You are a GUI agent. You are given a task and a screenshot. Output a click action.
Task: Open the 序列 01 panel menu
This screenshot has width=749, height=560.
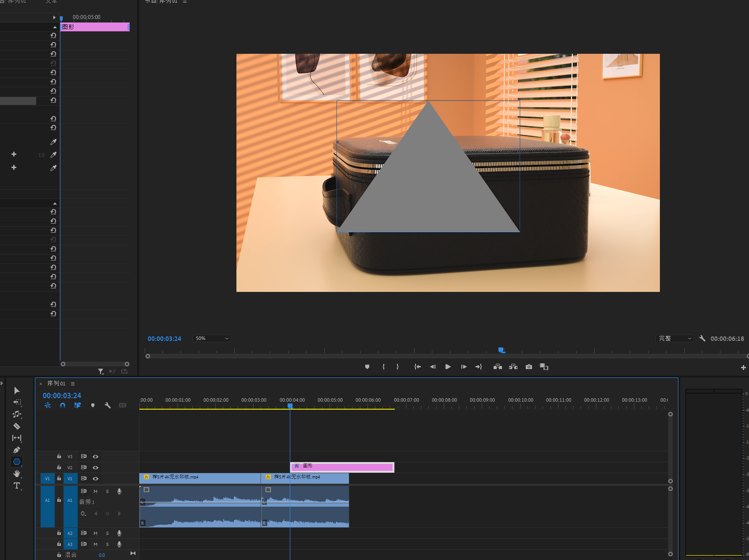(73, 384)
